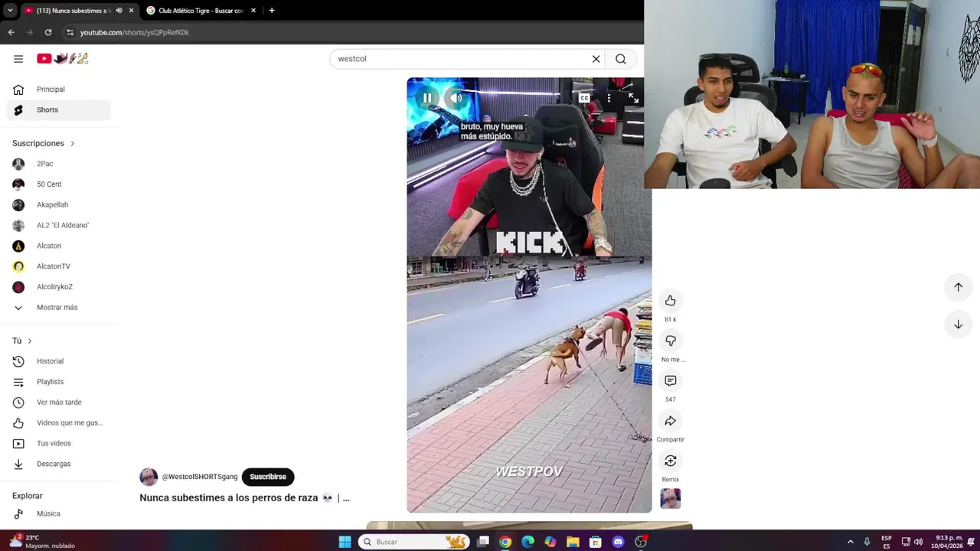Viewport: 980px width, 551px height.
Task: Open Google Chrome from taskbar
Action: tap(505, 542)
